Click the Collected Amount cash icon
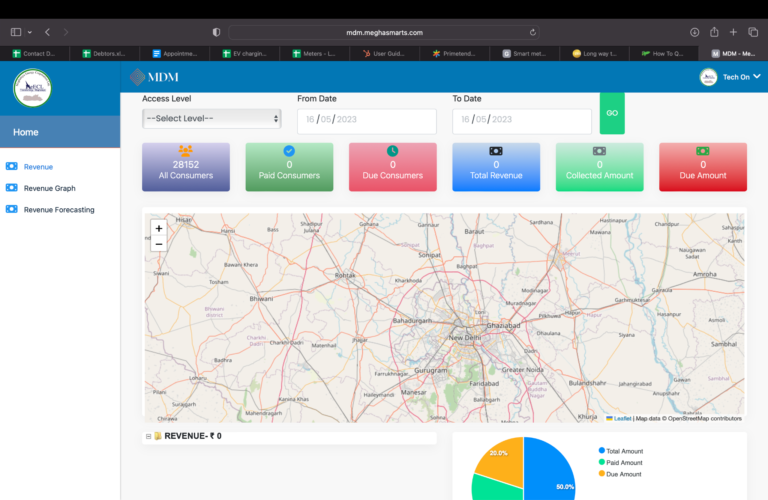 click(x=599, y=150)
